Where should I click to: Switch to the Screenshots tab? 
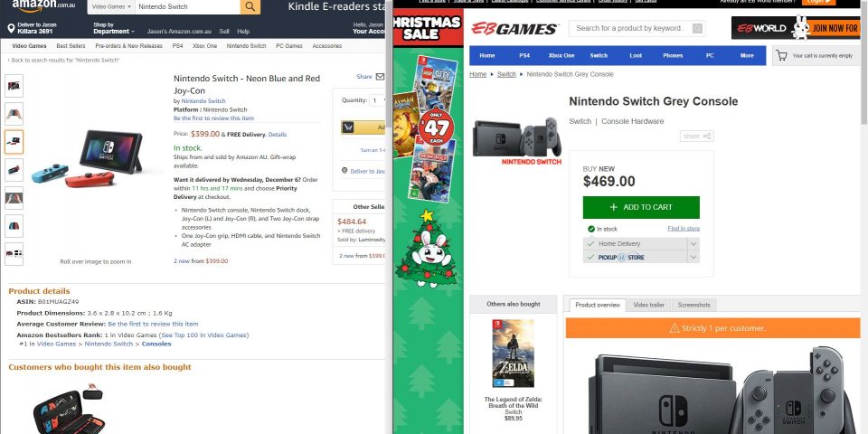click(693, 305)
